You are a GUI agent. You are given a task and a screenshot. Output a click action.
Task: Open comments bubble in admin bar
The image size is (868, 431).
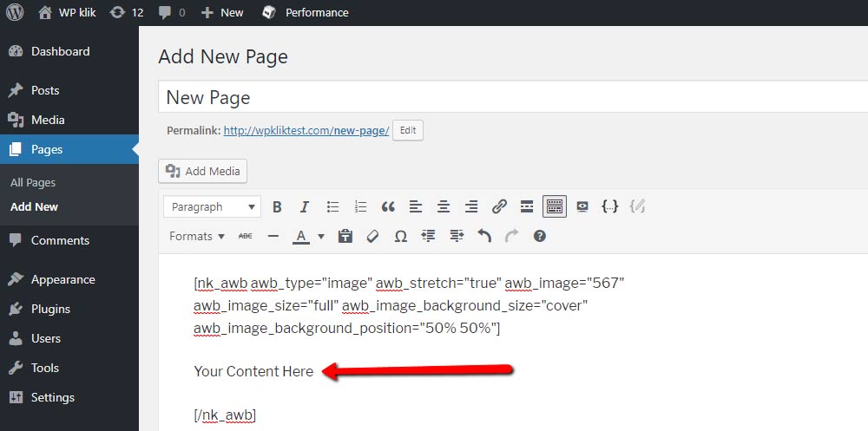pyautogui.click(x=171, y=12)
